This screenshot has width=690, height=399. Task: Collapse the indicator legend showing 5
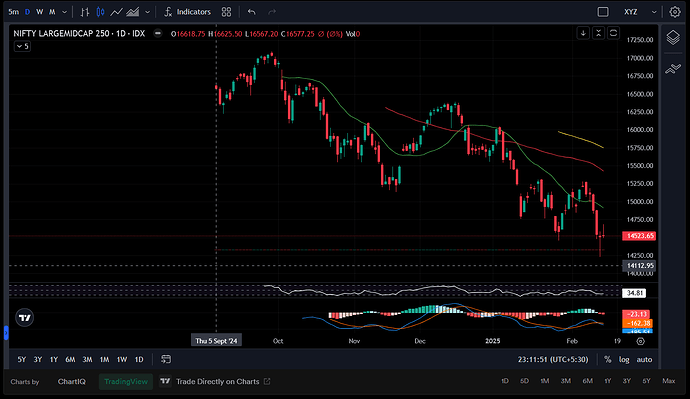[22, 46]
